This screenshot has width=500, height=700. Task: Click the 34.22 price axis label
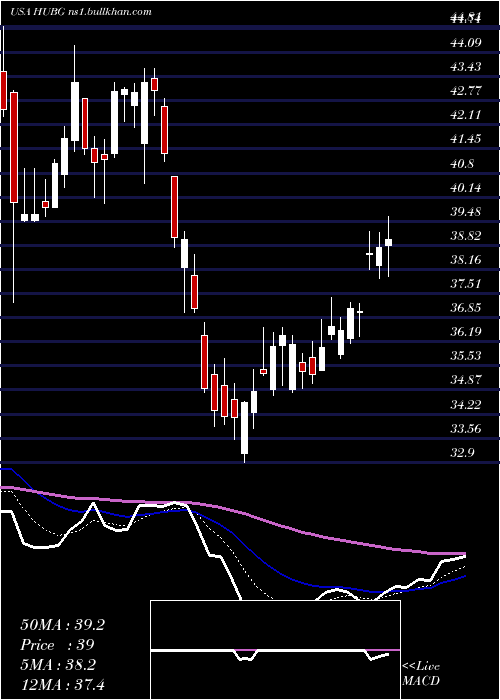[x=466, y=405]
